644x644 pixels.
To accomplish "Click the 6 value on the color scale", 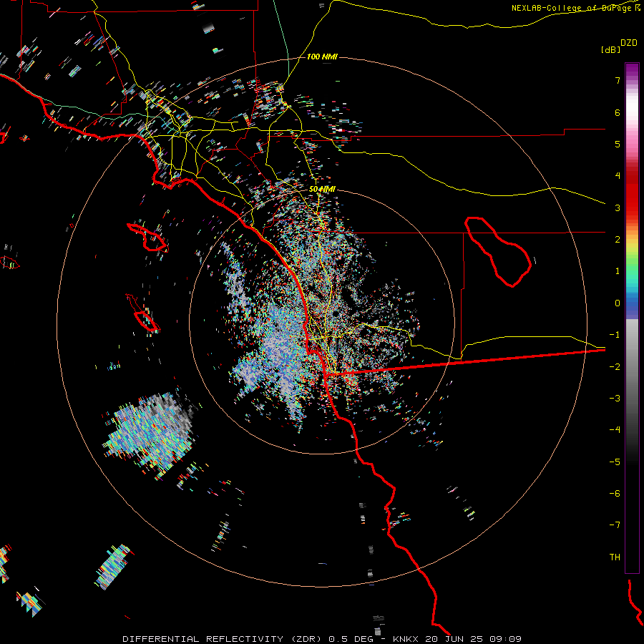I will click(618, 112).
